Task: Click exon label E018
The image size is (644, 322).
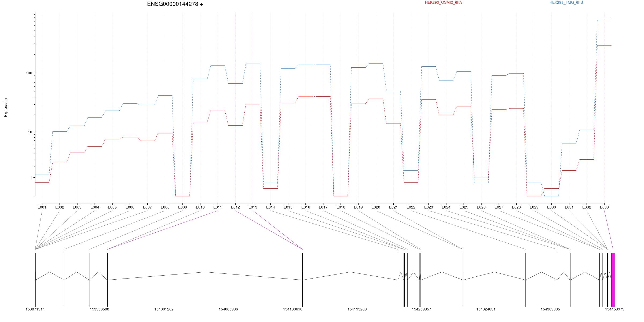Action: click(341, 207)
